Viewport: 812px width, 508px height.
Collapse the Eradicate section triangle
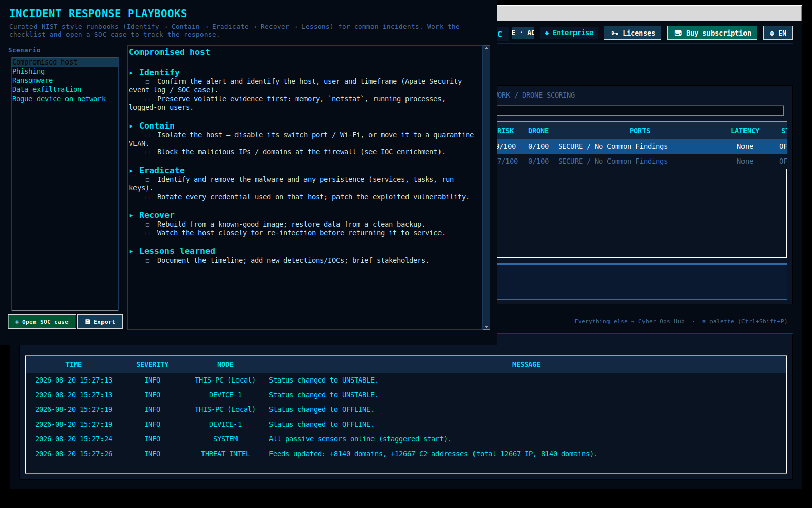tap(131, 171)
